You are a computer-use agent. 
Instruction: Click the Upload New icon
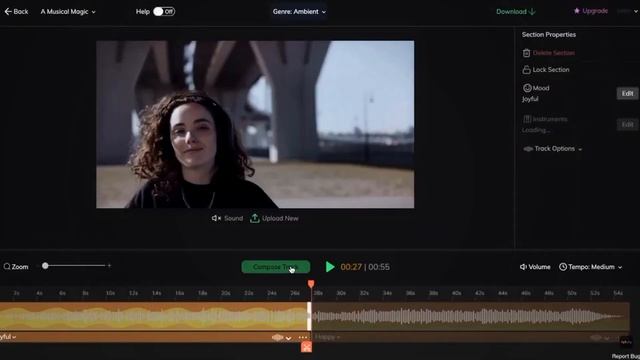coord(255,218)
